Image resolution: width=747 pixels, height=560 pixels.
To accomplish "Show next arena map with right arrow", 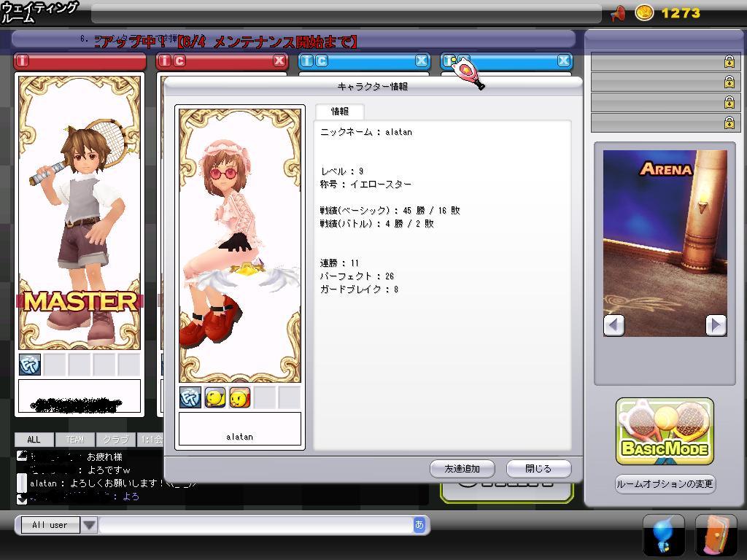I will point(716,324).
